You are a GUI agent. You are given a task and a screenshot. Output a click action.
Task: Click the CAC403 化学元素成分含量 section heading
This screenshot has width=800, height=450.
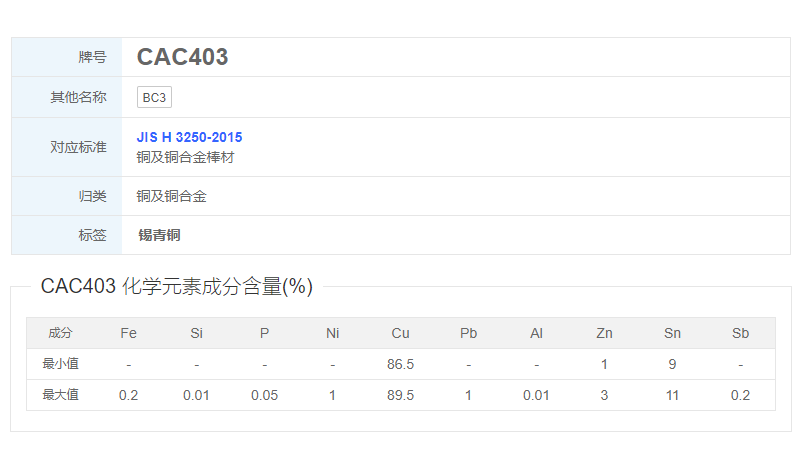click(176, 287)
